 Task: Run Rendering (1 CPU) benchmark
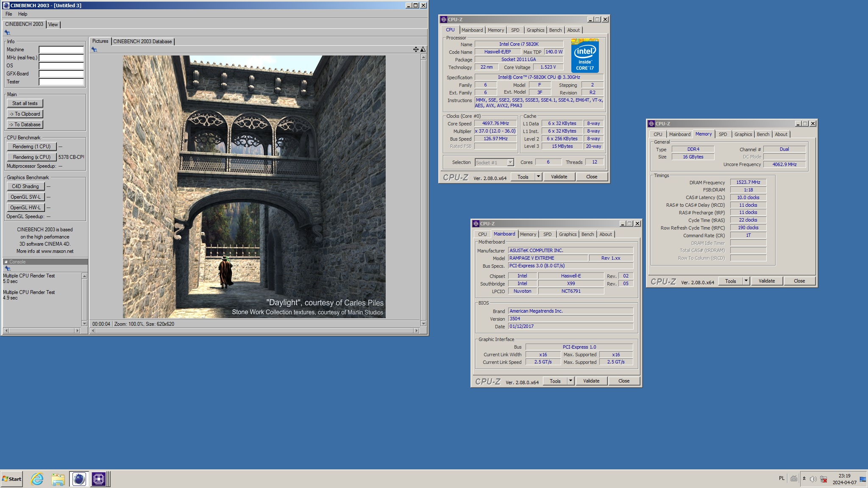pos(31,147)
